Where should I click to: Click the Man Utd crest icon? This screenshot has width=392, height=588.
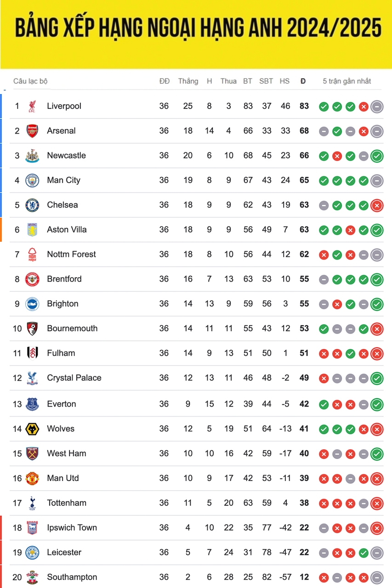(x=32, y=478)
